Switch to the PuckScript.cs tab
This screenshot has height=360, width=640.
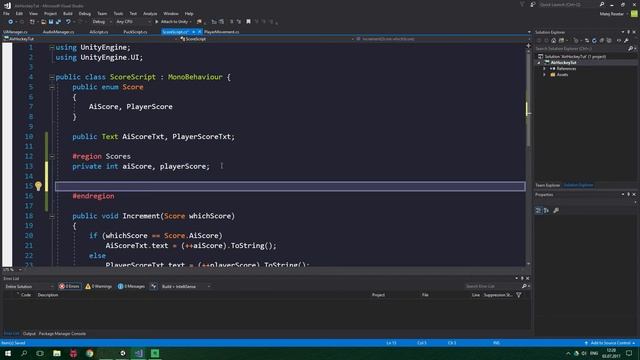pyautogui.click(x=135, y=32)
